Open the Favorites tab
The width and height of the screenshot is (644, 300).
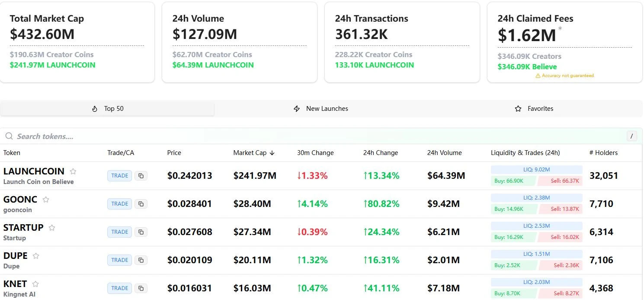[x=534, y=109]
